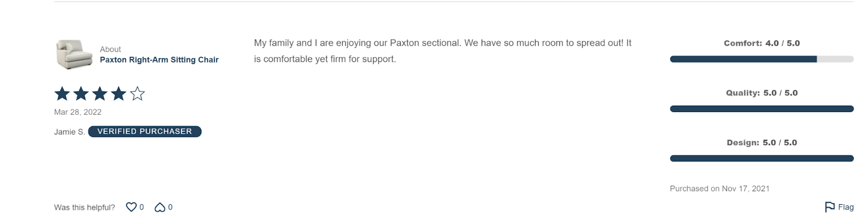Click the Mar 28, 2022 review date

78,112
